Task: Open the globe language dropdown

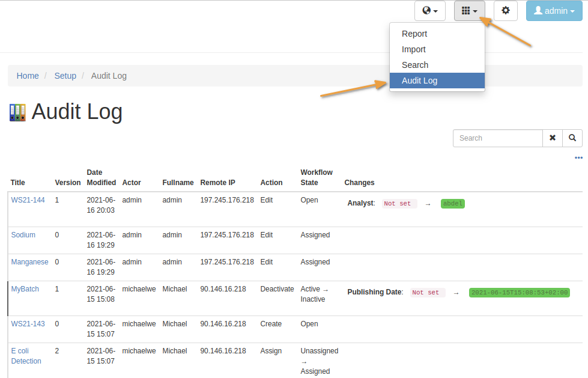Action: click(x=430, y=11)
